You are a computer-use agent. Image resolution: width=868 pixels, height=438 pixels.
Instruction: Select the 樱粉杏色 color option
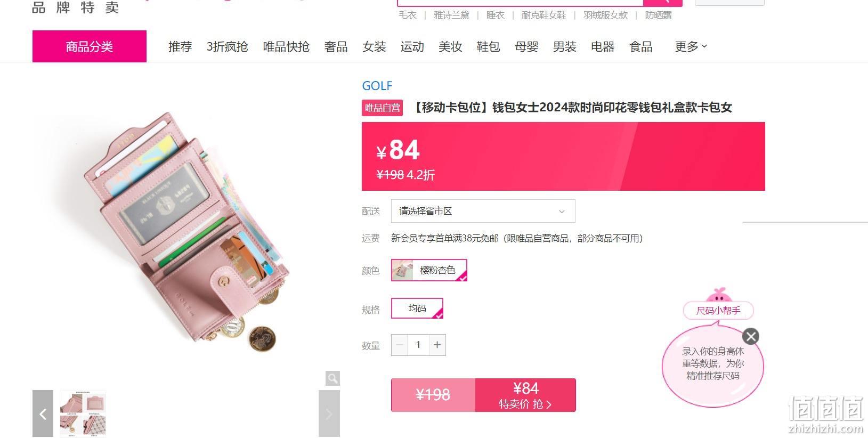[x=429, y=270]
